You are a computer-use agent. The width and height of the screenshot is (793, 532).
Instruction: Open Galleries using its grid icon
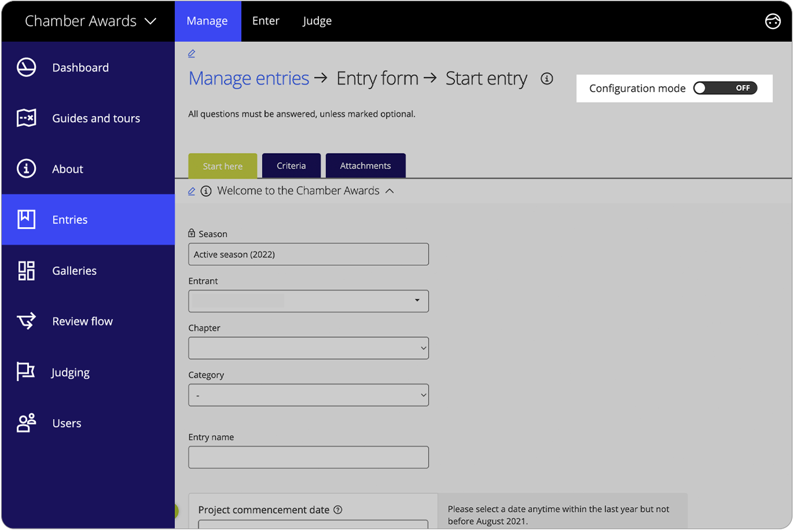tap(26, 271)
